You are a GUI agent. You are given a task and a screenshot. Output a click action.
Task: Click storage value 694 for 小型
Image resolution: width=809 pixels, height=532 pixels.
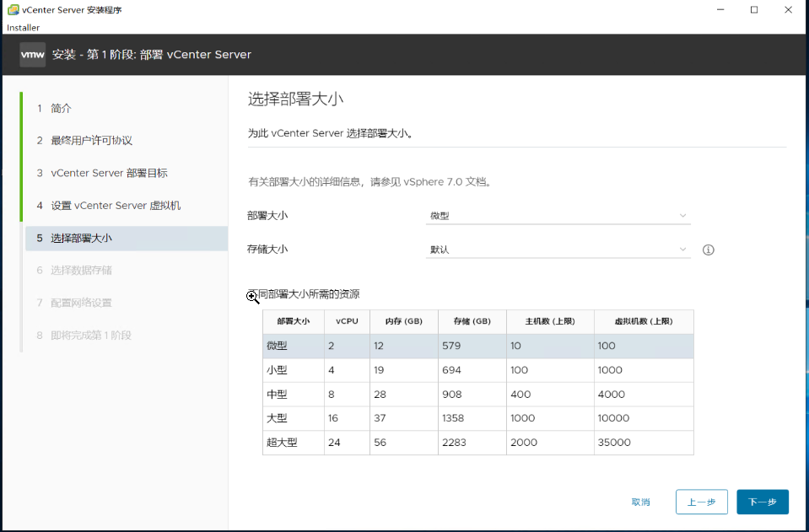(451, 370)
